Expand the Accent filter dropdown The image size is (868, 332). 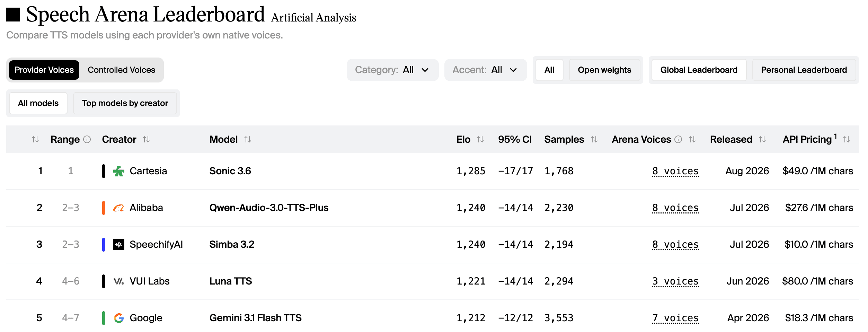(x=485, y=70)
